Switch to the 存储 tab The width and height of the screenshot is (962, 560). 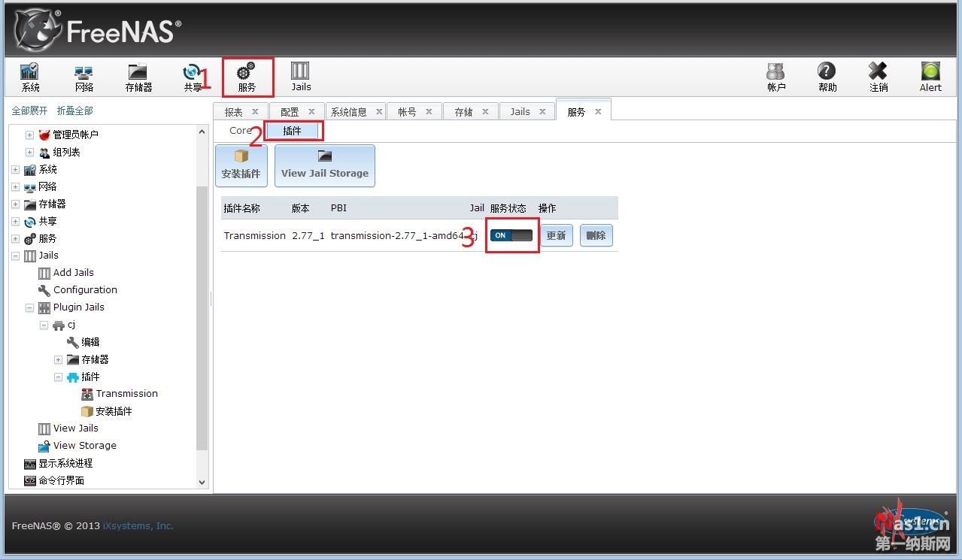pyautogui.click(x=463, y=112)
